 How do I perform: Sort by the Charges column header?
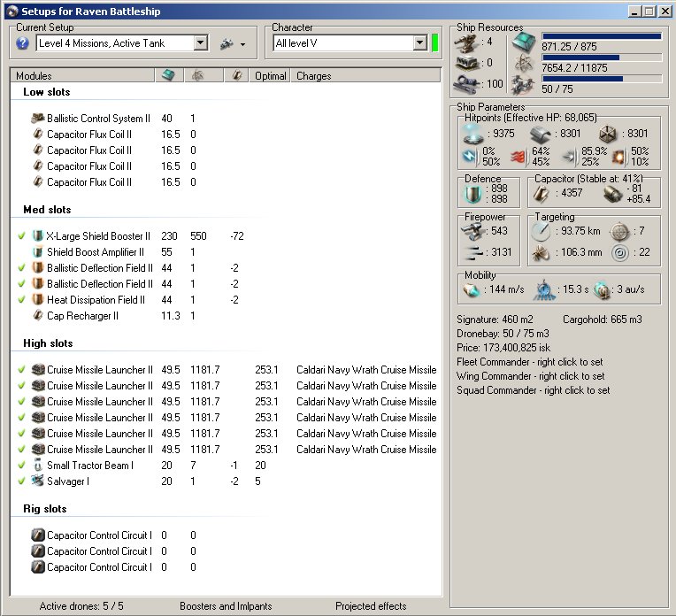[x=365, y=75]
